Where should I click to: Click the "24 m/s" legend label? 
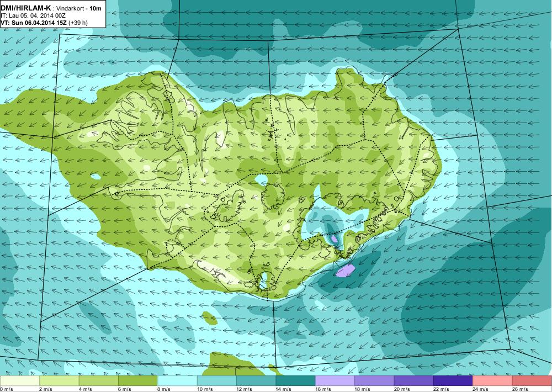coord(481,389)
